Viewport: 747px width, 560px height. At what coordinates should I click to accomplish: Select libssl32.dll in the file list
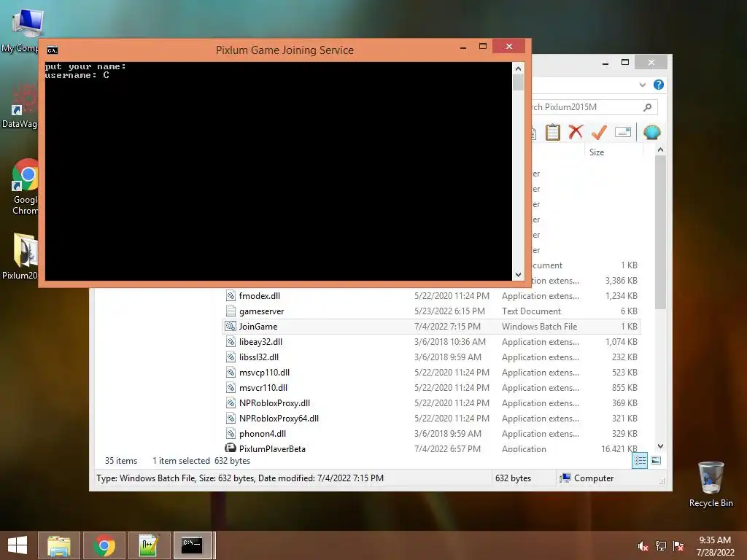(259, 357)
